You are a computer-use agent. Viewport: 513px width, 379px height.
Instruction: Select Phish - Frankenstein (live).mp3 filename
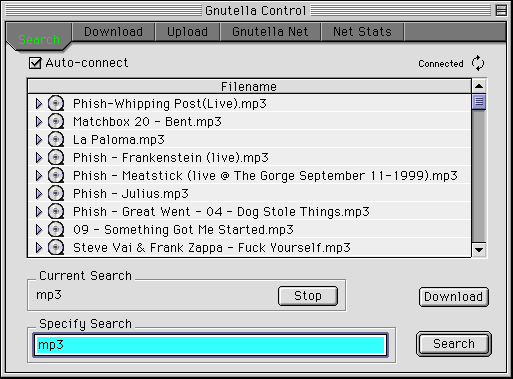coord(171,158)
